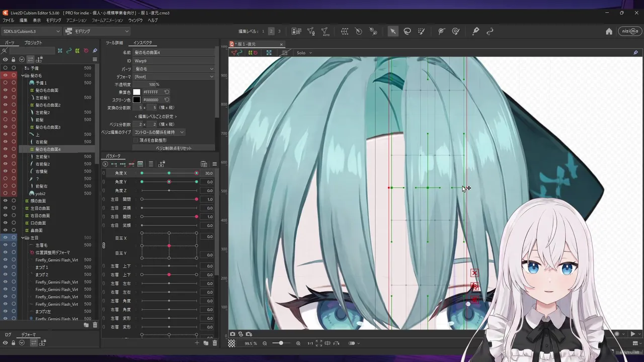Click the canvas zoom slider handle
The height and width of the screenshot is (362, 644).
[281, 343]
